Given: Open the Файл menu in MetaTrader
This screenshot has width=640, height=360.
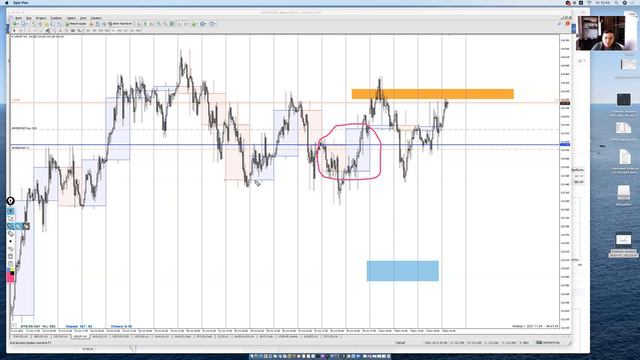Looking at the screenshot, I should coord(18,18).
